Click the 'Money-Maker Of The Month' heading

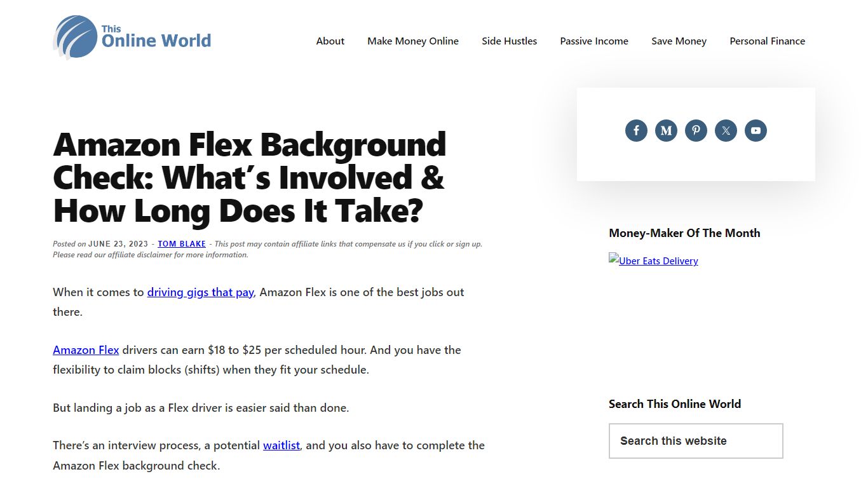(684, 233)
